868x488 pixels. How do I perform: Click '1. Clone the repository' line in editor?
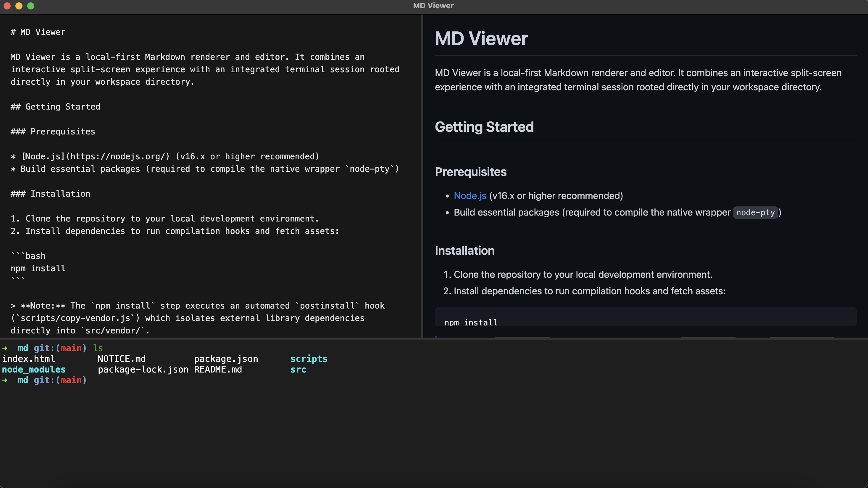[165, 219]
